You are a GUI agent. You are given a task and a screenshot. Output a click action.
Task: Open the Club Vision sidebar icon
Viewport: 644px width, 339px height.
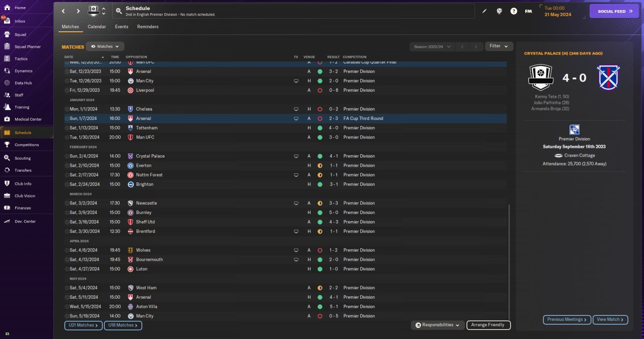pyautogui.click(x=7, y=196)
